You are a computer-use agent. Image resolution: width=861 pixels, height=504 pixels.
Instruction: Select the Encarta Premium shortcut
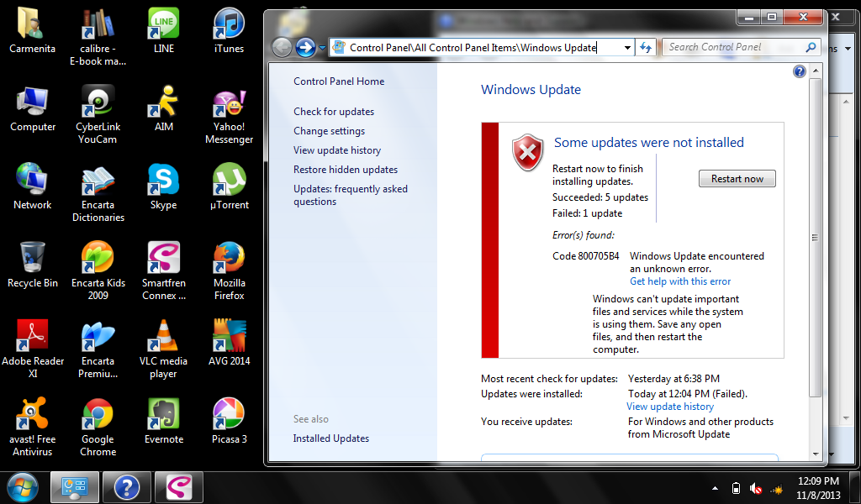click(98, 349)
